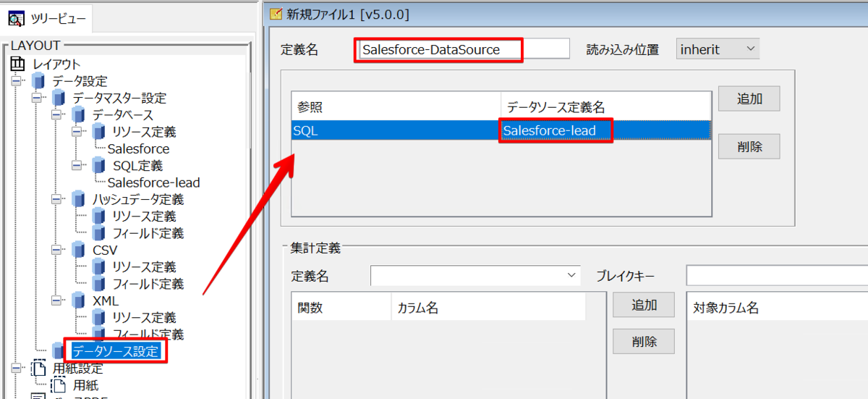The image size is (868, 399).
Task: Open the 集計定義 定義名 combo box
Action: (x=476, y=277)
